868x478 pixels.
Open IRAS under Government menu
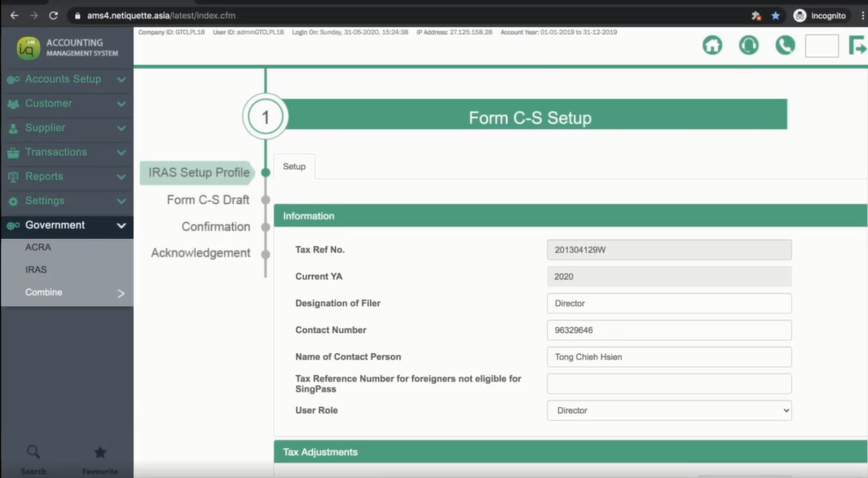(x=36, y=269)
